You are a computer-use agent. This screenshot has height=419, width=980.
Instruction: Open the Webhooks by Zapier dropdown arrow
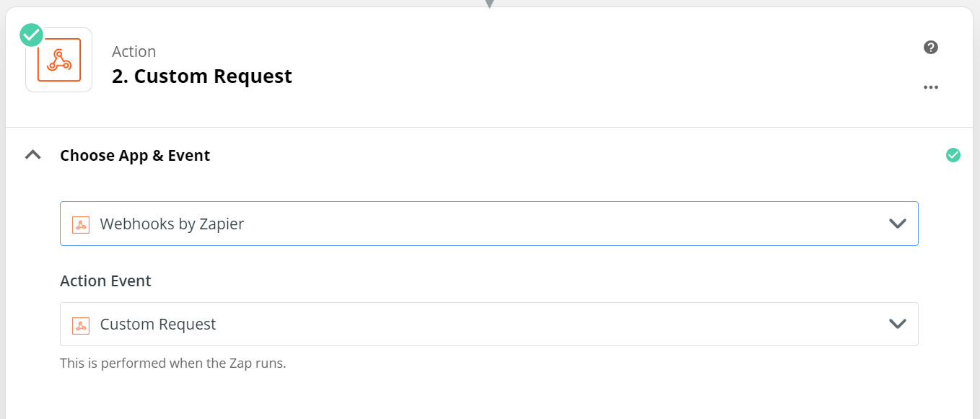coord(898,224)
